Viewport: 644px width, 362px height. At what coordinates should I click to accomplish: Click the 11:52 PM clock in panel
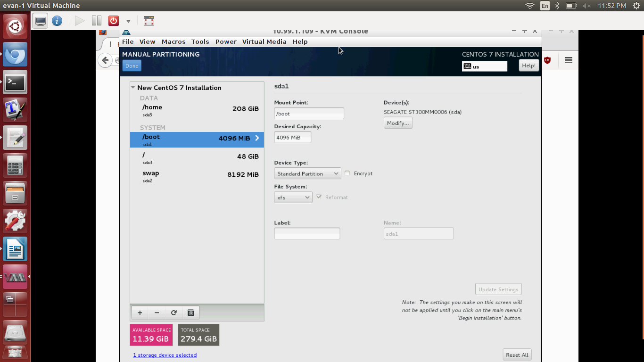click(x=612, y=6)
